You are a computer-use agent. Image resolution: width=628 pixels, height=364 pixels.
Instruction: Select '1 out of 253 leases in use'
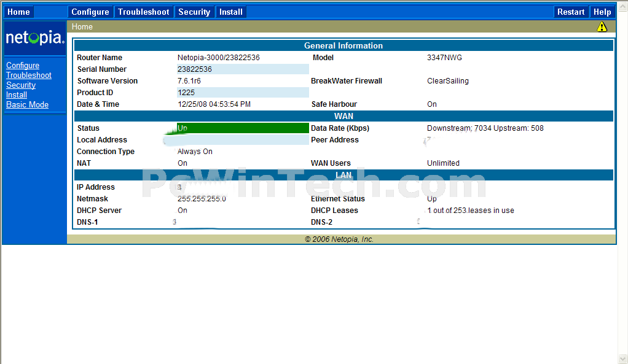(471, 211)
